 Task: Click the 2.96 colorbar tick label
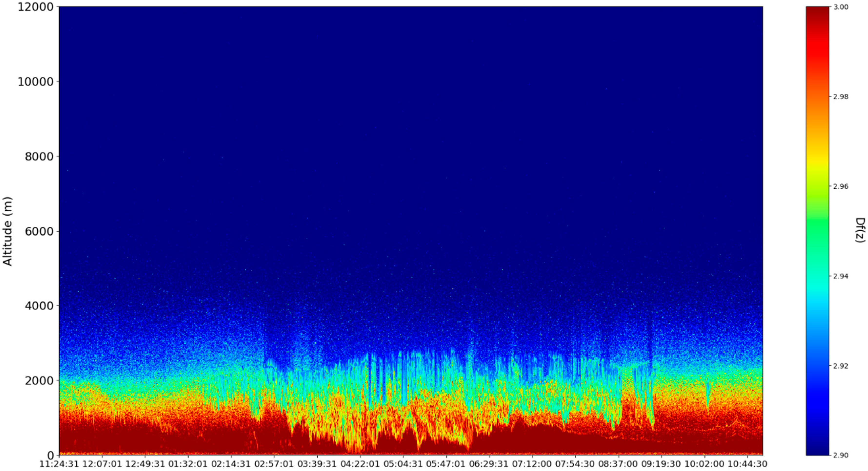841,186
